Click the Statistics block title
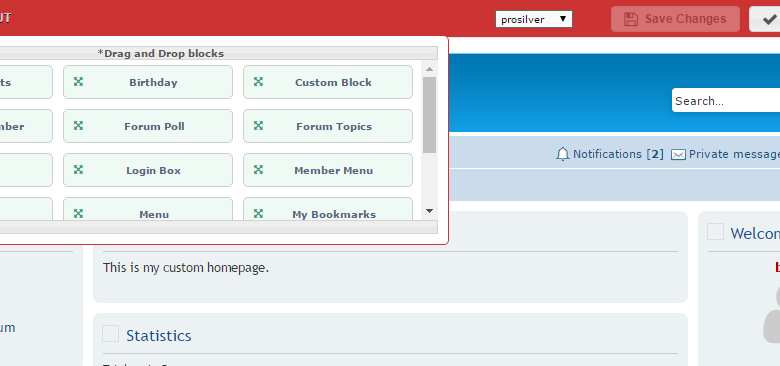 point(159,336)
